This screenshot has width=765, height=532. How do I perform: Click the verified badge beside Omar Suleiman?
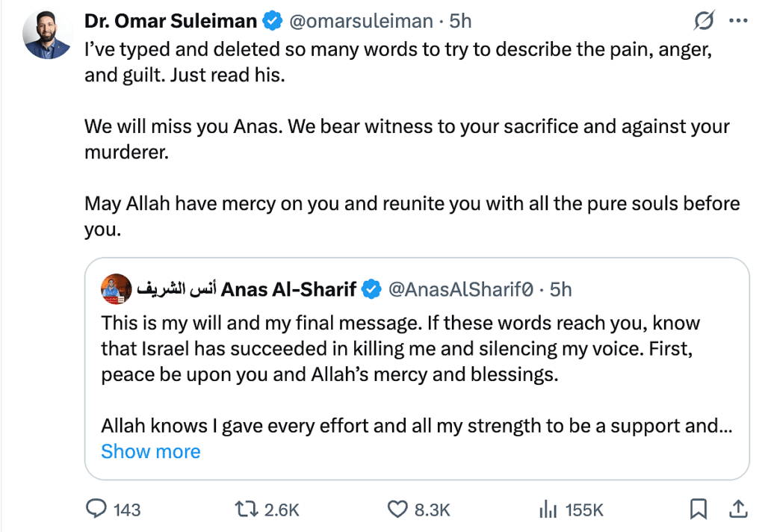click(272, 22)
